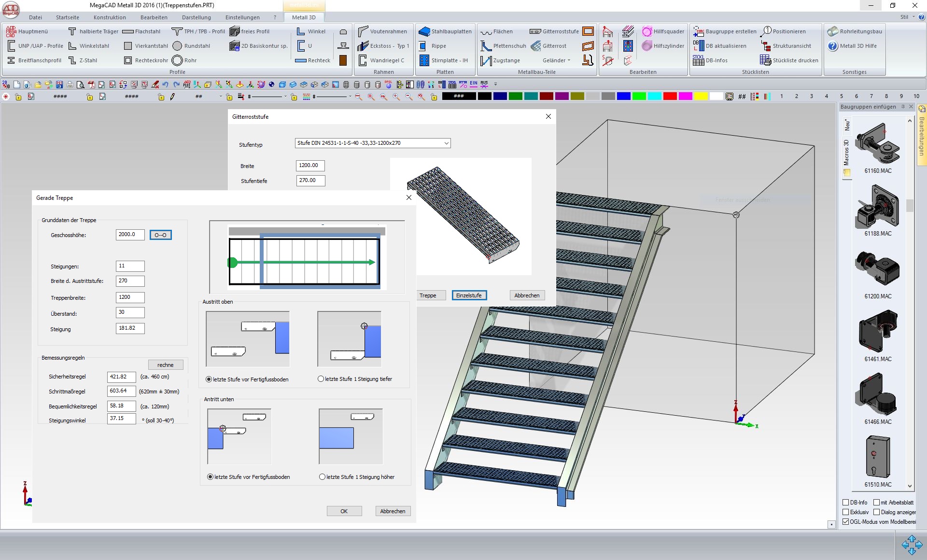Select the 61160.MAC macro thumbnail
The width and height of the screenshot is (927, 560).
(x=878, y=148)
